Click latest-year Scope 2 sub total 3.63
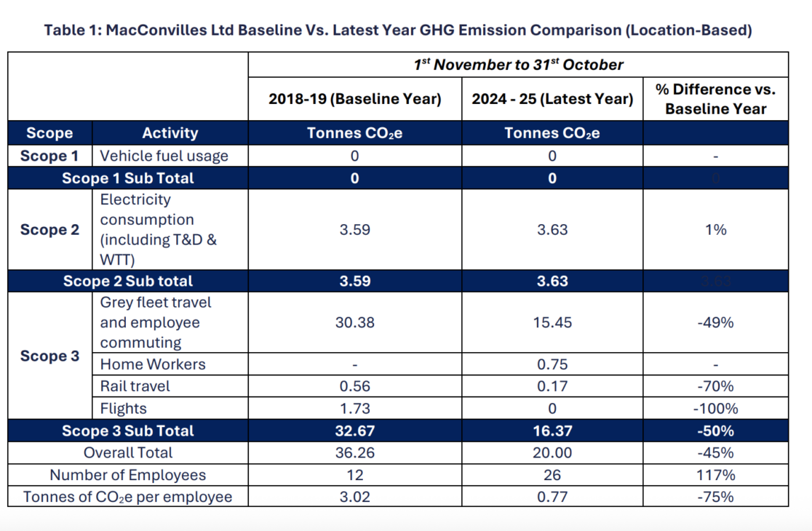The height and width of the screenshot is (531, 812). point(552,281)
